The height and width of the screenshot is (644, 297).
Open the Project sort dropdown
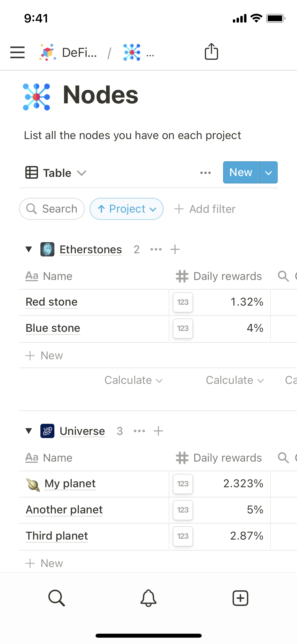coord(127,209)
